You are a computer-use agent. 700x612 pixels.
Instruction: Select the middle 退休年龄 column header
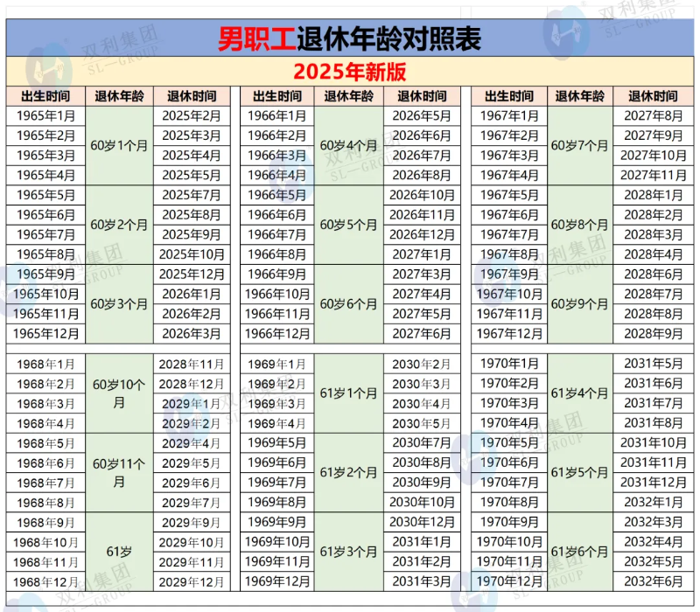pyautogui.click(x=348, y=96)
